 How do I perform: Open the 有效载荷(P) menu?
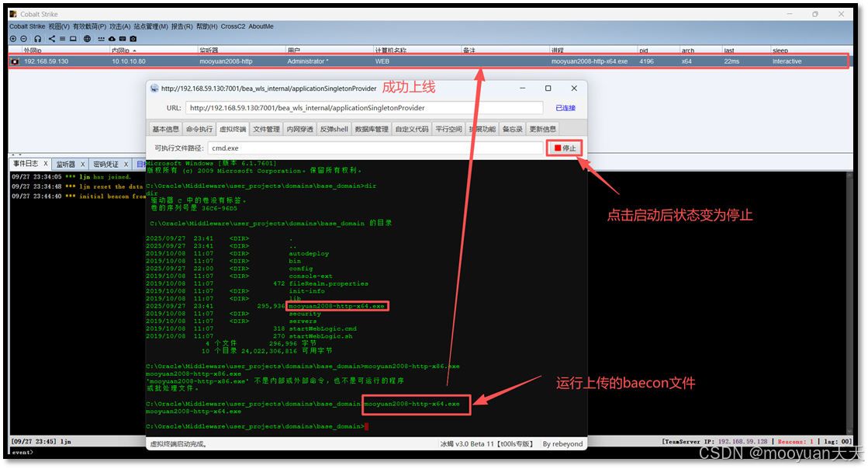pyautogui.click(x=89, y=26)
